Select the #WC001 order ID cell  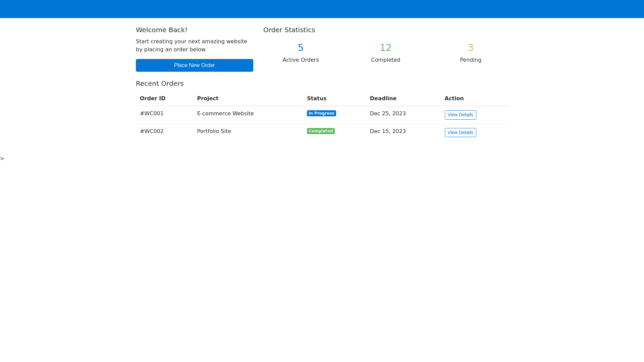pyautogui.click(x=152, y=114)
